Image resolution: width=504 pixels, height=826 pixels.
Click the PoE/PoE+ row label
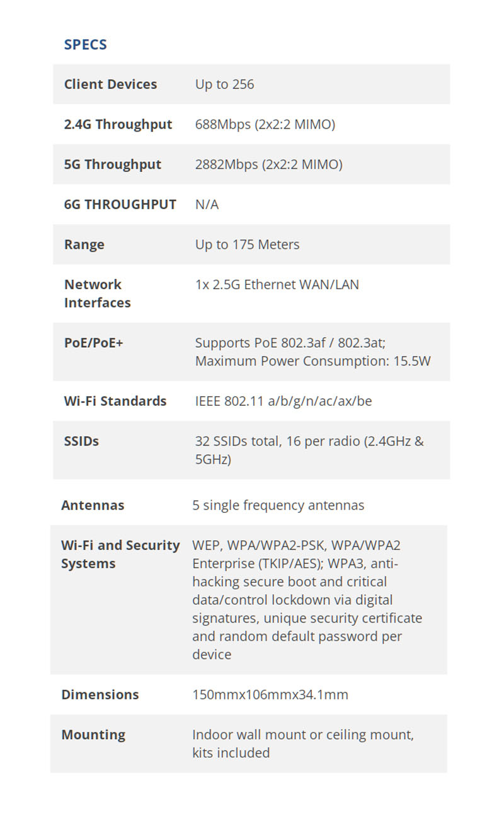[x=93, y=343]
